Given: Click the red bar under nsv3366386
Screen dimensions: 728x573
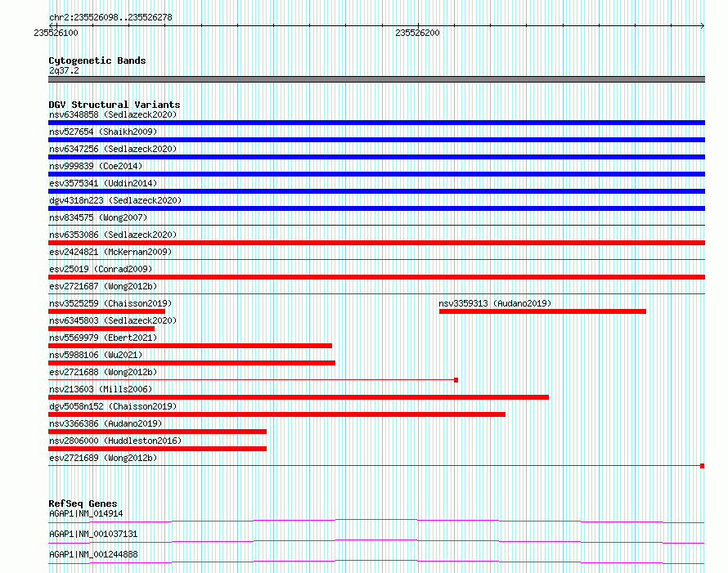Looking at the screenshot, I should 157,432.
